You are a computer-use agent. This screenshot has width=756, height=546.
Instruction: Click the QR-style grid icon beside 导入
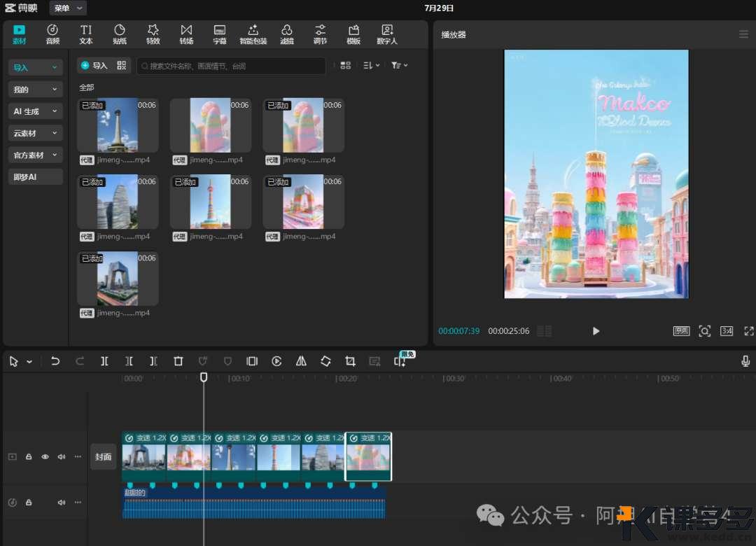tap(122, 65)
